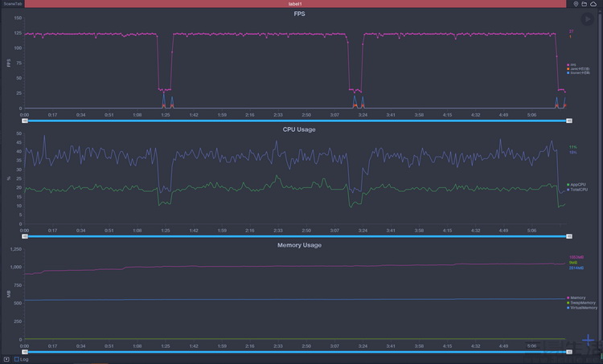Toggle the TotalCPU legend entry
Viewport: 603px width, 364px height.
(x=577, y=190)
